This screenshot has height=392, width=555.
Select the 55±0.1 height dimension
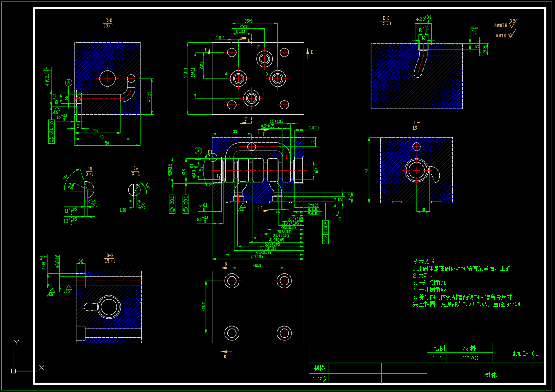coord(186,73)
